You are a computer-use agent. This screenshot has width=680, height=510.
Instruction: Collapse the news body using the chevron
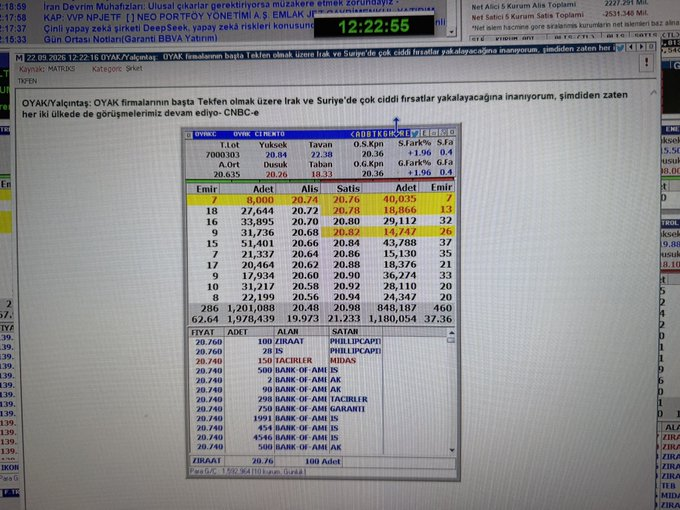click(x=653, y=92)
